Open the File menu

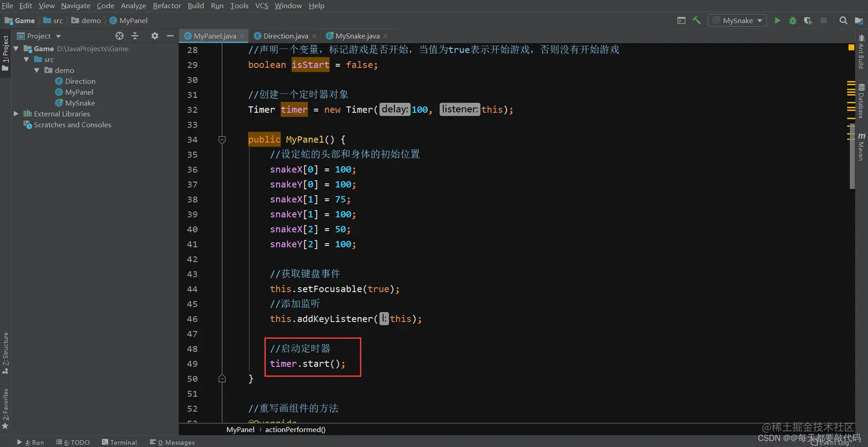click(7, 6)
